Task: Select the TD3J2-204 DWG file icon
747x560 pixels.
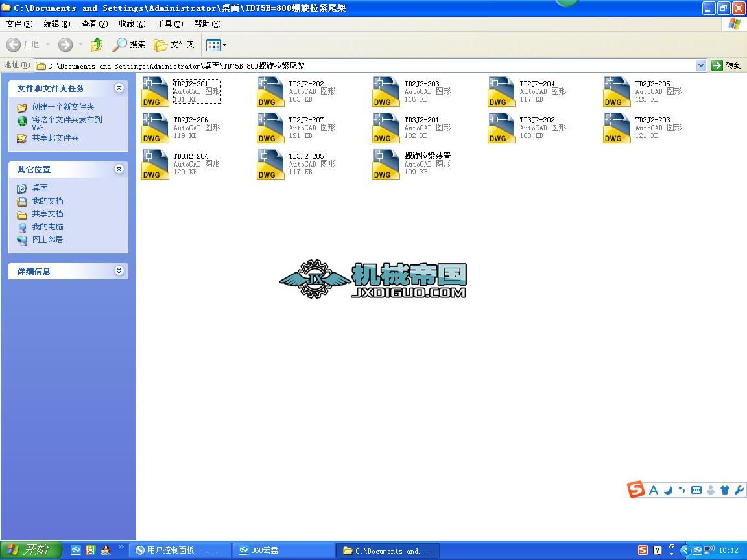Action: tap(156, 164)
